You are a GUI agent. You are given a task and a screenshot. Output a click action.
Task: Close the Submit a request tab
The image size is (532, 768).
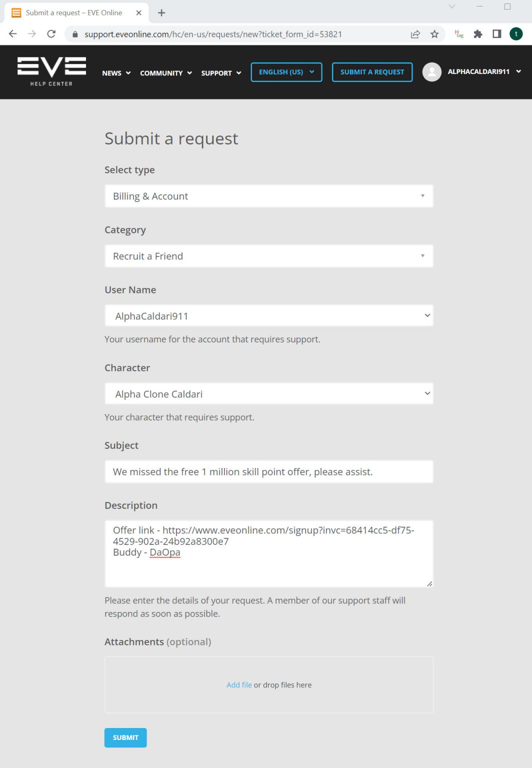click(x=139, y=13)
